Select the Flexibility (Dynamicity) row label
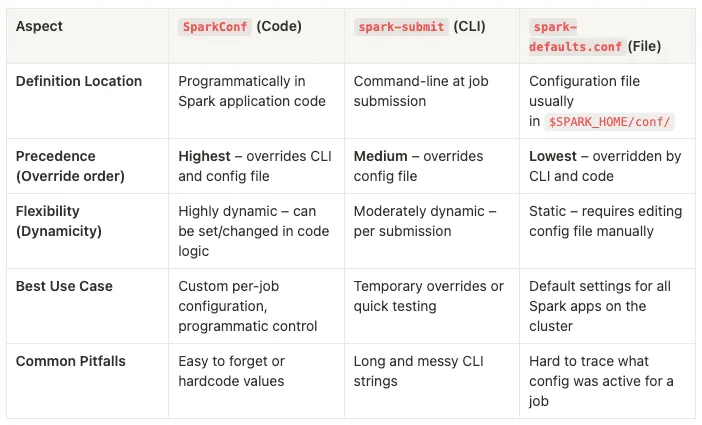 coord(59,221)
